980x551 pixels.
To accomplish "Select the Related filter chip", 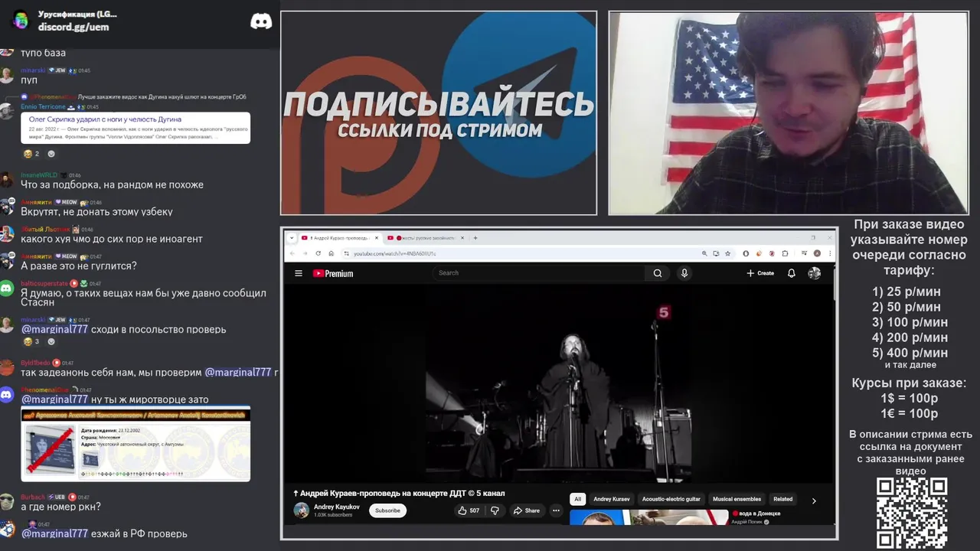I will click(782, 499).
